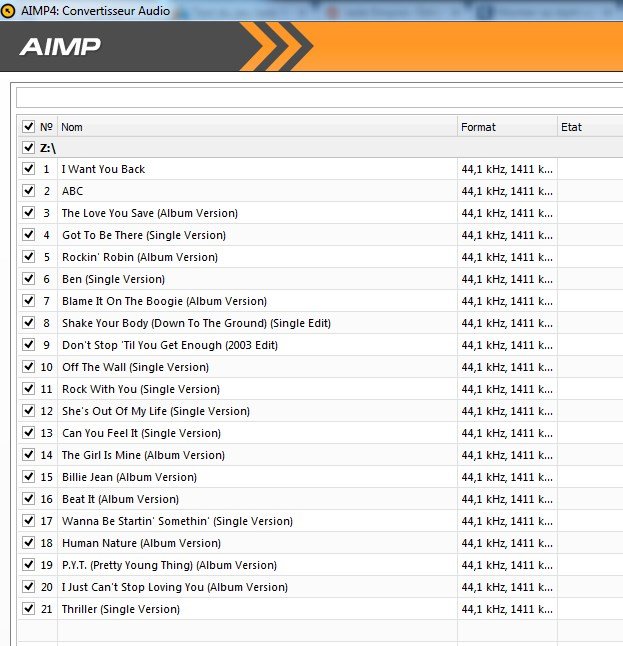This screenshot has width=623, height=646.
Task: Click the № column header
Action: coord(46,127)
